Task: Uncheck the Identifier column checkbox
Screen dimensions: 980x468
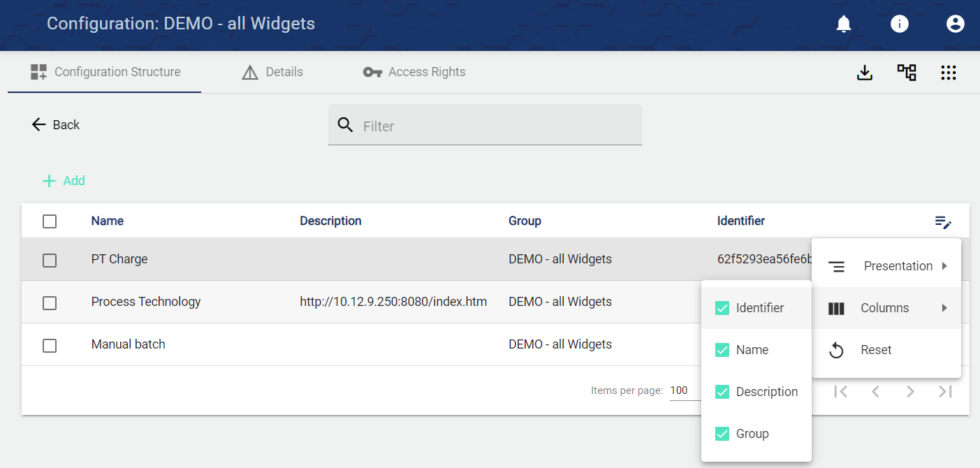Action: tap(722, 308)
